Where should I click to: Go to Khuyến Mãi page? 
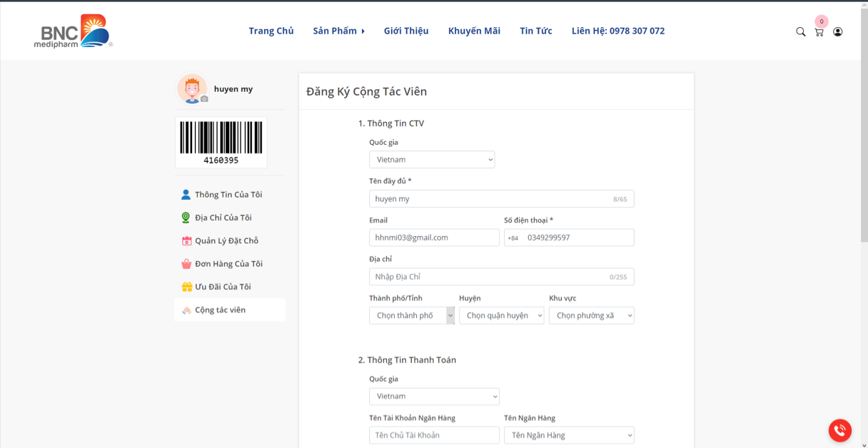[x=474, y=31]
